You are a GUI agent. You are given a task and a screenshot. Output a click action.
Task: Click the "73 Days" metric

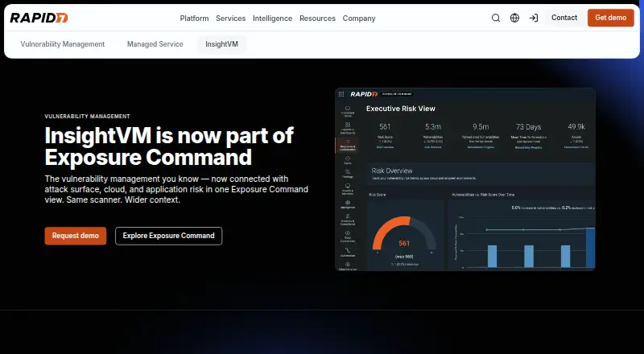point(528,127)
